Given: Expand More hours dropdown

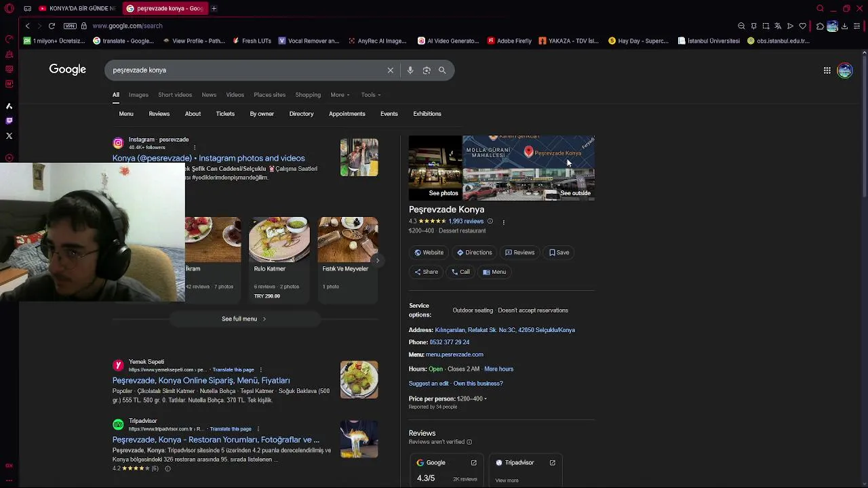Looking at the screenshot, I should [499, 369].
